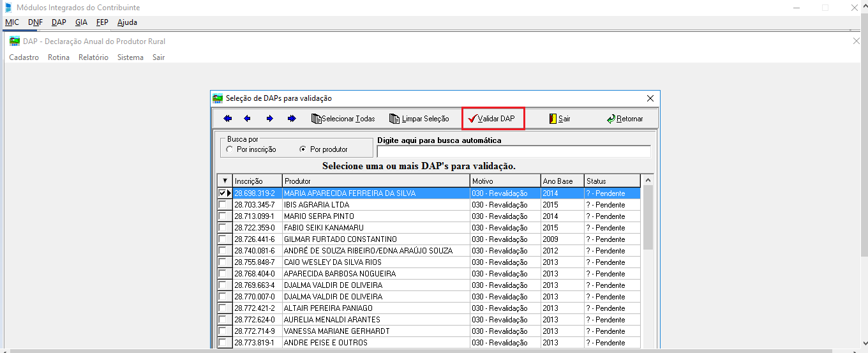868x353 pixels.
Task: Select inscription cell 28.703.345-7
Action: (257, 205)
